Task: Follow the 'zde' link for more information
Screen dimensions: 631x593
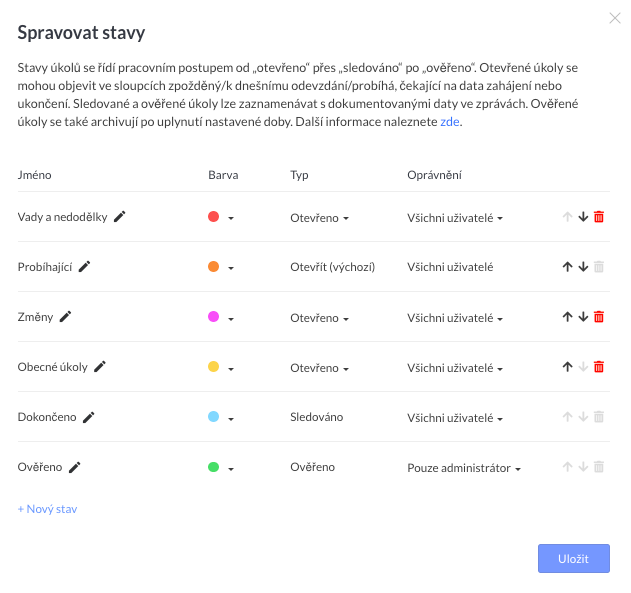Action: click(450, 121)
